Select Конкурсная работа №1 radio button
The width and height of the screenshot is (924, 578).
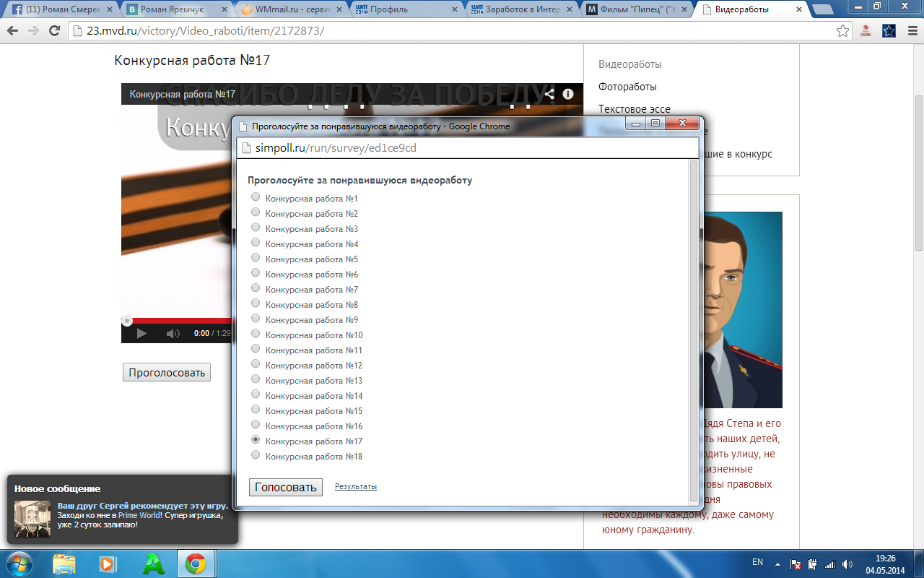coord(255,197)
